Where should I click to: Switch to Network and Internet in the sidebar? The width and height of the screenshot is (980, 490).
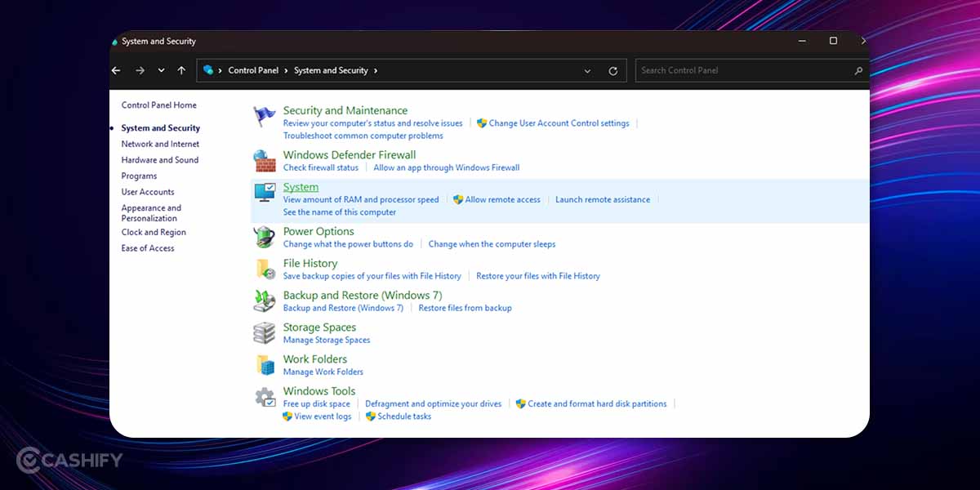tap(160, 144)
